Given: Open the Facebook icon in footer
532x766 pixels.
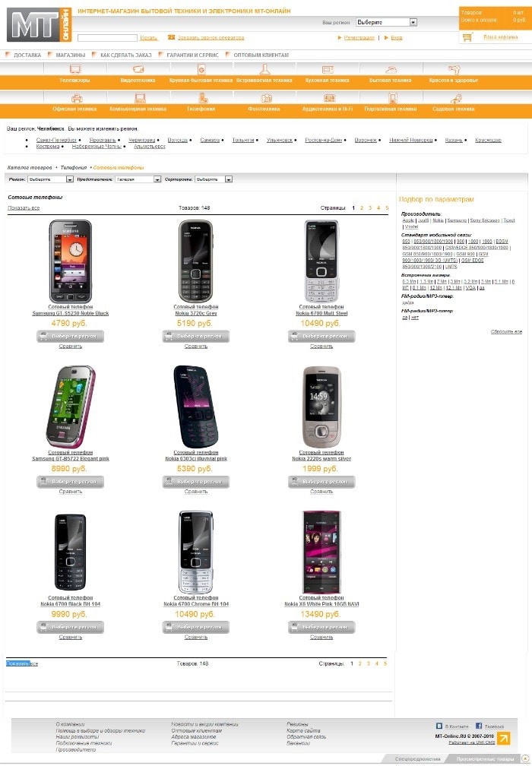Looking at the screenshot, I should pos(478,726).
